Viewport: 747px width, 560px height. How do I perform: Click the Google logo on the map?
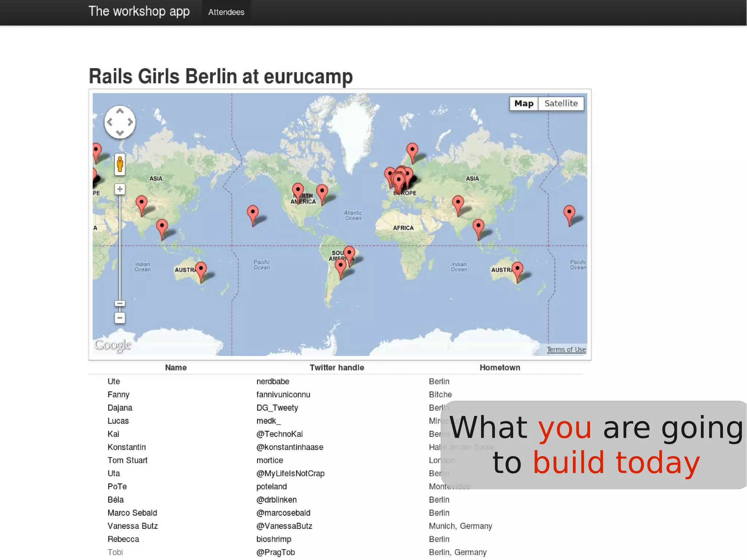[x=113, y=345]
